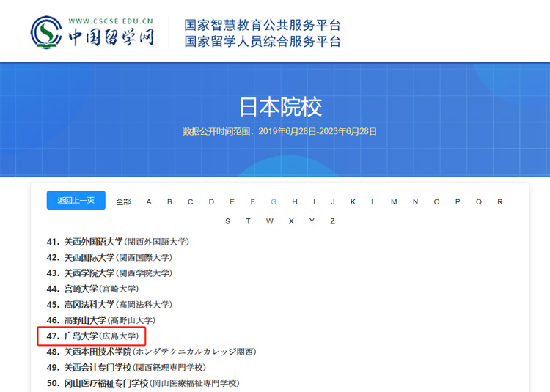Filter schools by letter I
The width and height of the screenshot is (550, 392).
pyautogui.click(x=315, y=201)
